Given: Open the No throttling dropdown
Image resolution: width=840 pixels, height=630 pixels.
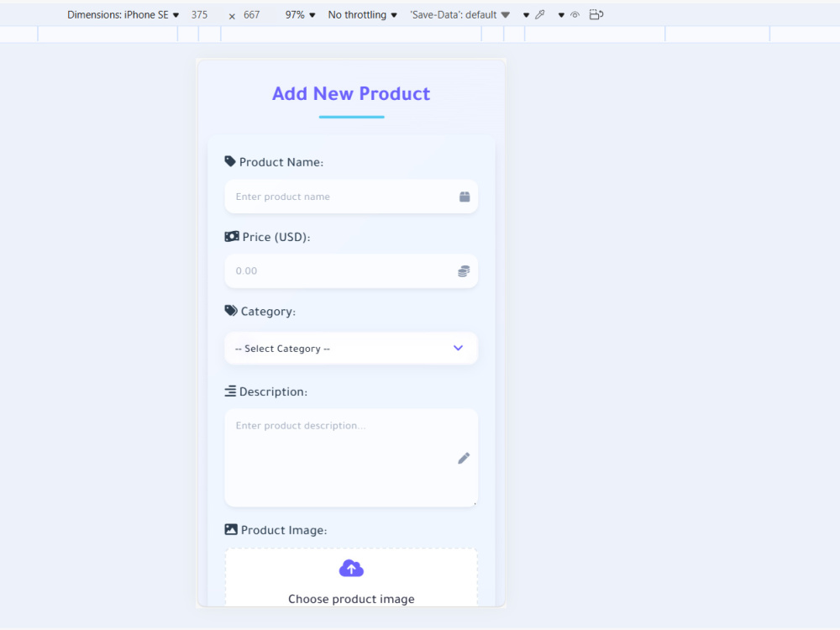Looking at the screenshot, I should 363,15.
